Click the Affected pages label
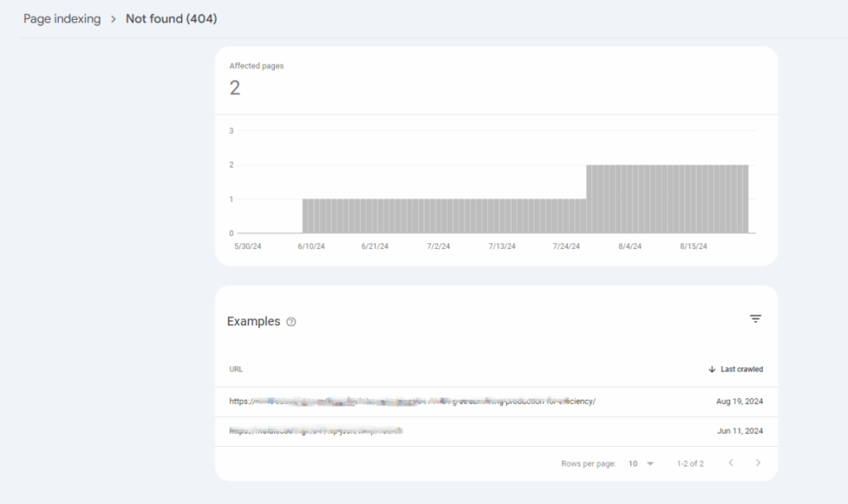Image resolution: width=848 pixels, height=504 pixels. 257,66
